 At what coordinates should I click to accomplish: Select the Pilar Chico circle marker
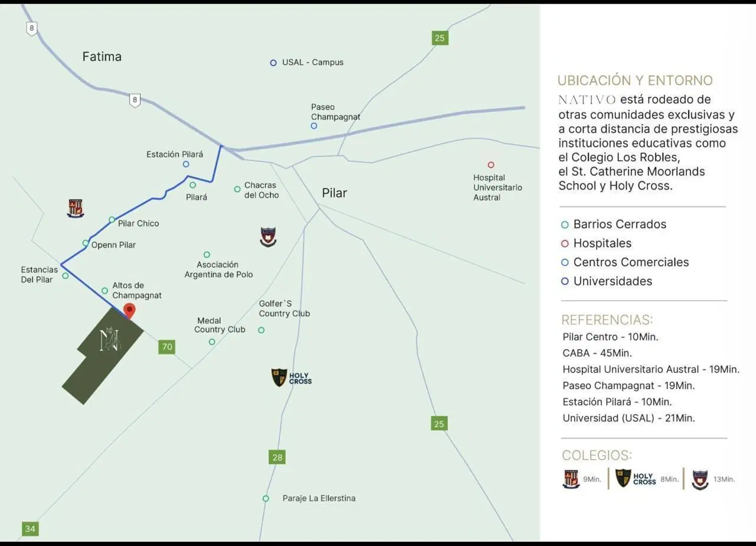112,220
